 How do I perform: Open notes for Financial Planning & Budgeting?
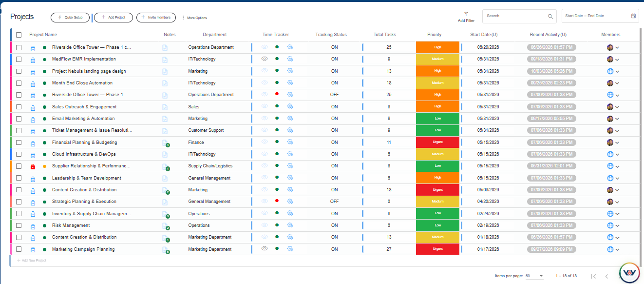(x=165, y=142)
